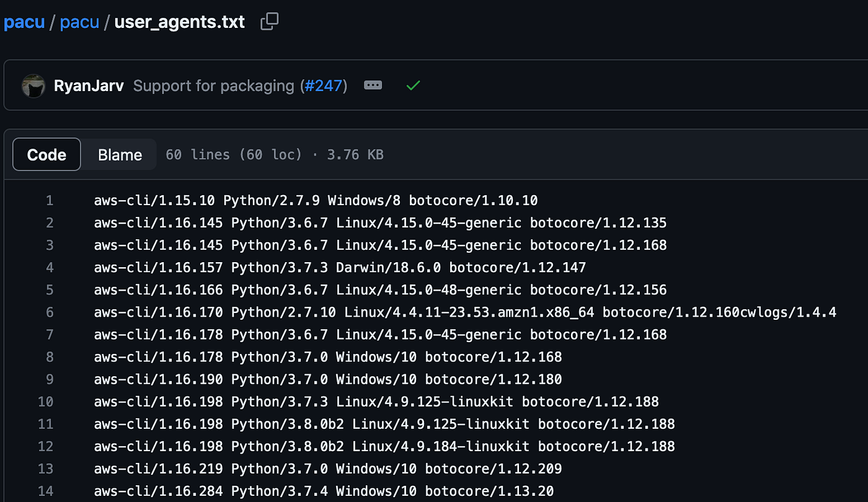
Task: Select line number 1
Action: pos(49,201)
